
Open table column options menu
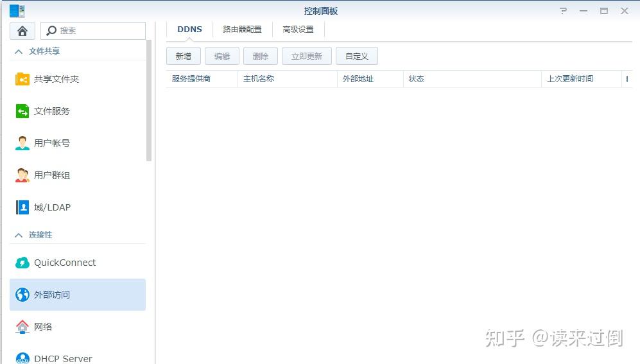627,79
